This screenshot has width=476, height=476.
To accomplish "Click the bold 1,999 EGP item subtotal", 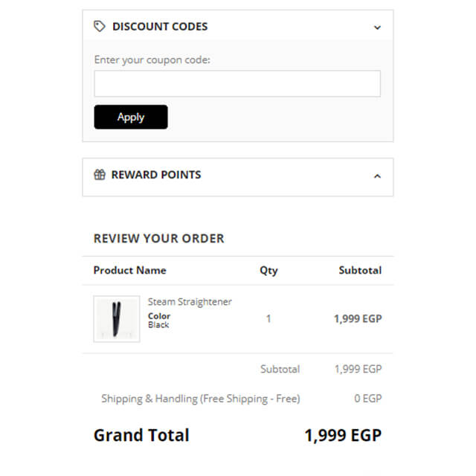I will [358, 318].
